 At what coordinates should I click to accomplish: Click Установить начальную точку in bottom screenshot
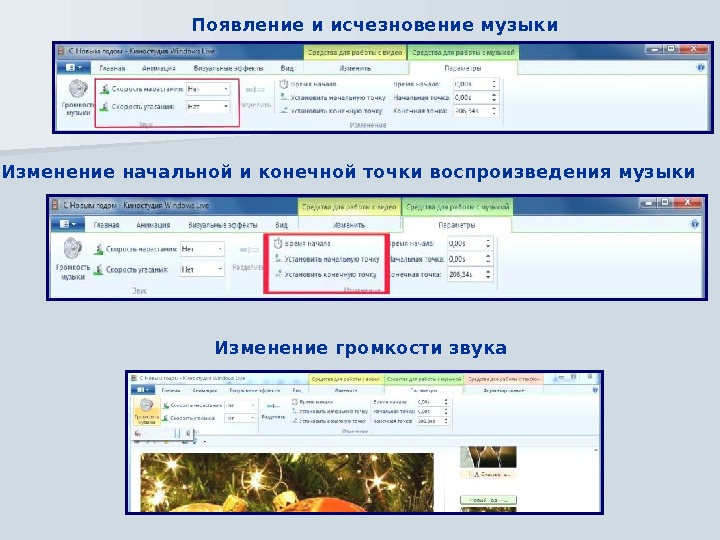coord(330,411)
